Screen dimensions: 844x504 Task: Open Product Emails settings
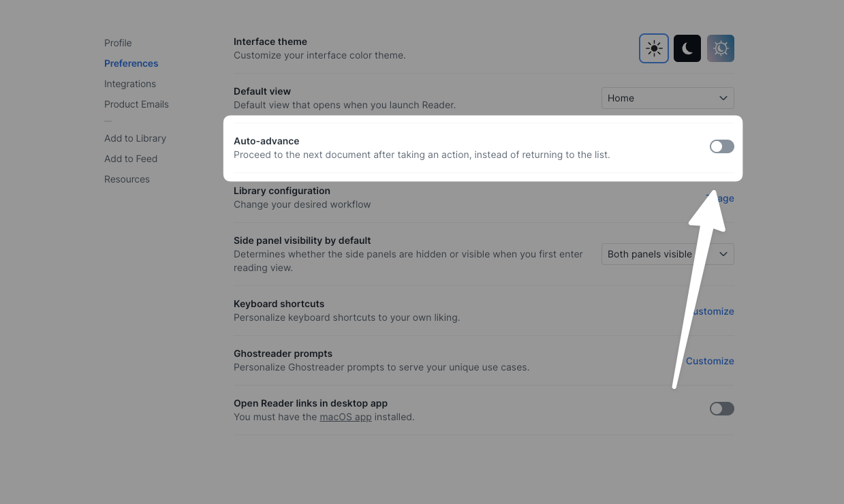click(x=136, y=104)
